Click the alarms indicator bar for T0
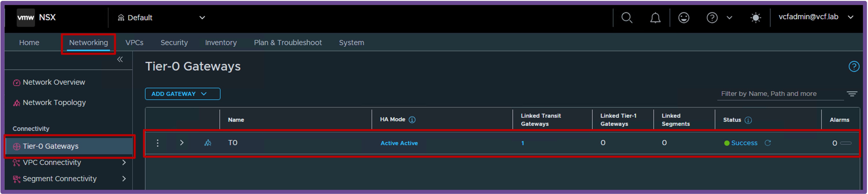The height and width of the screenshot is (194, 868). [x=846, y=143]
